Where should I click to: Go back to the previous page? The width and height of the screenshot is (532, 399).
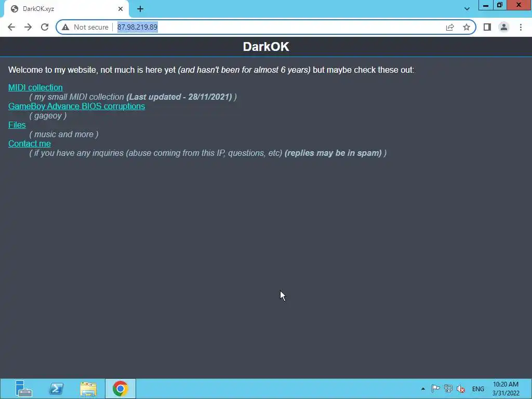pyautogui.click(x=11, y=27)
